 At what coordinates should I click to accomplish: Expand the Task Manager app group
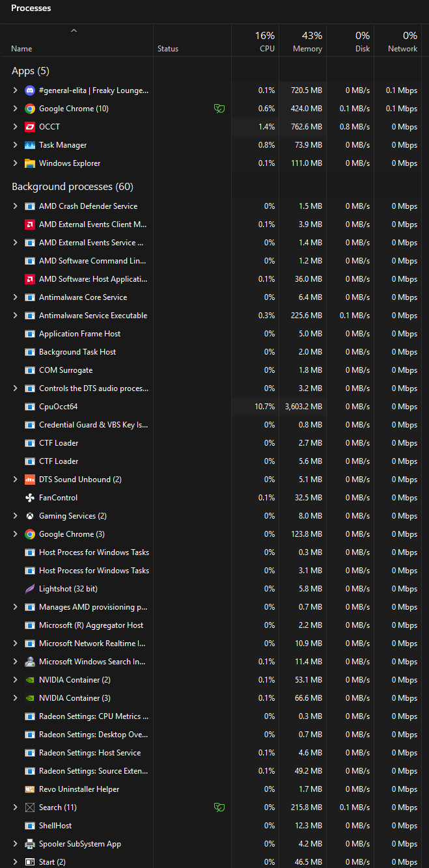[15, 145]
